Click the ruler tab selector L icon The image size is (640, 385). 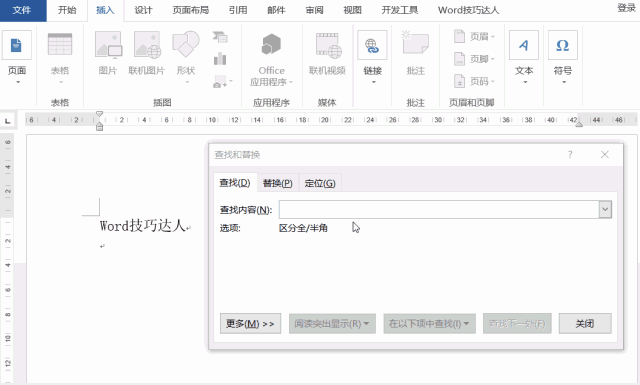(x=8, y=121)
